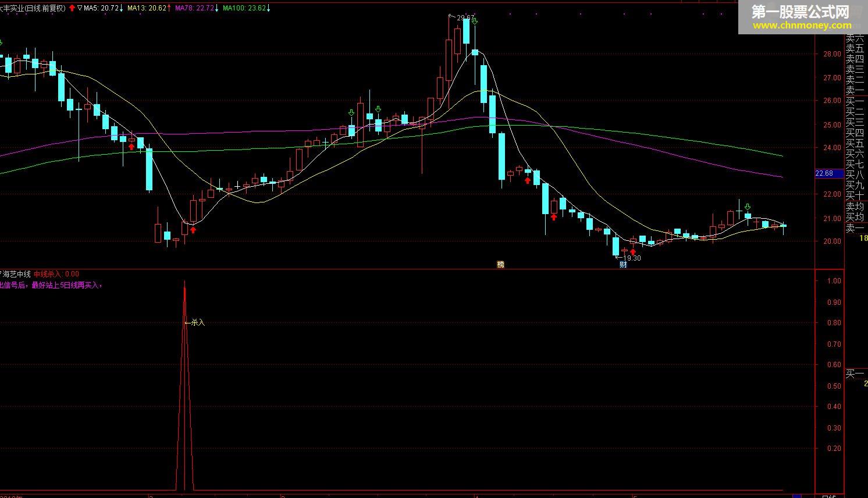Viewport: 868px width, 498px height.
Task: Click the green down arrow above the rightmost candles
Action: (x=748, y=207)
